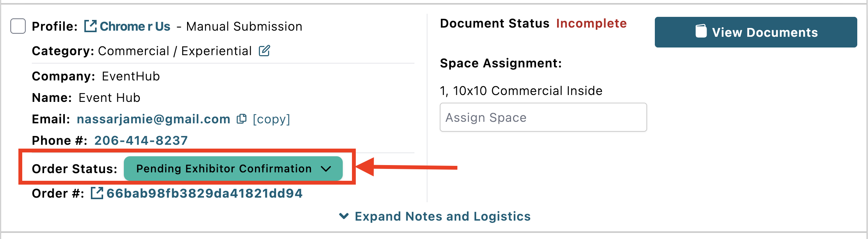Screen dimensions: 868x239
Task: Expand Notes and Logistics section
Action: click(442, 216)
